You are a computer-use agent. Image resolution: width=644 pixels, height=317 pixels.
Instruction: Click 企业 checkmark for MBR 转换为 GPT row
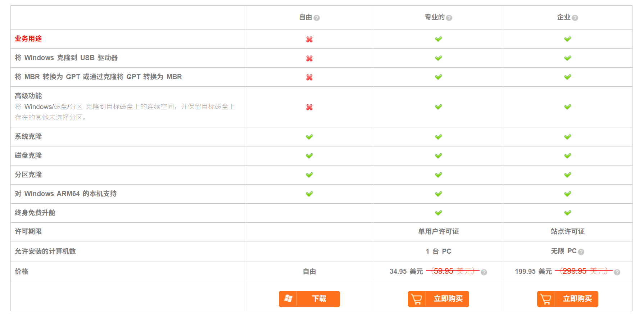click(x=568, y=77)
